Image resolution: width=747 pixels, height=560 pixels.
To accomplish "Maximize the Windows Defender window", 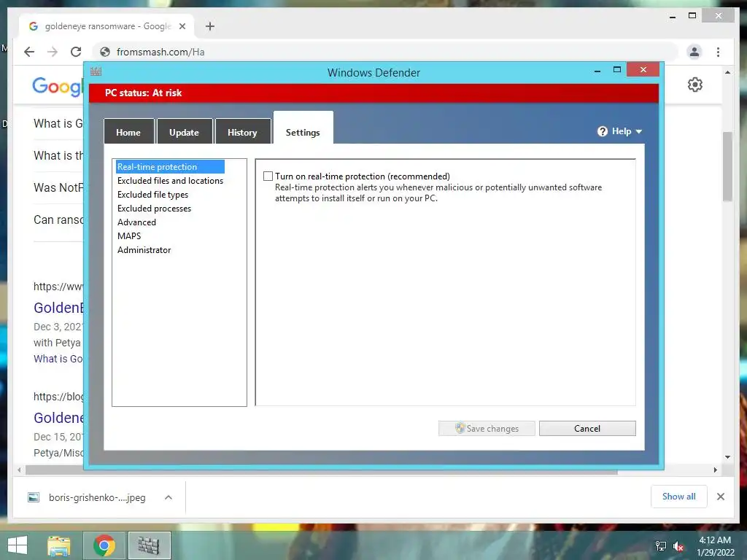I will tap(617, 70).
